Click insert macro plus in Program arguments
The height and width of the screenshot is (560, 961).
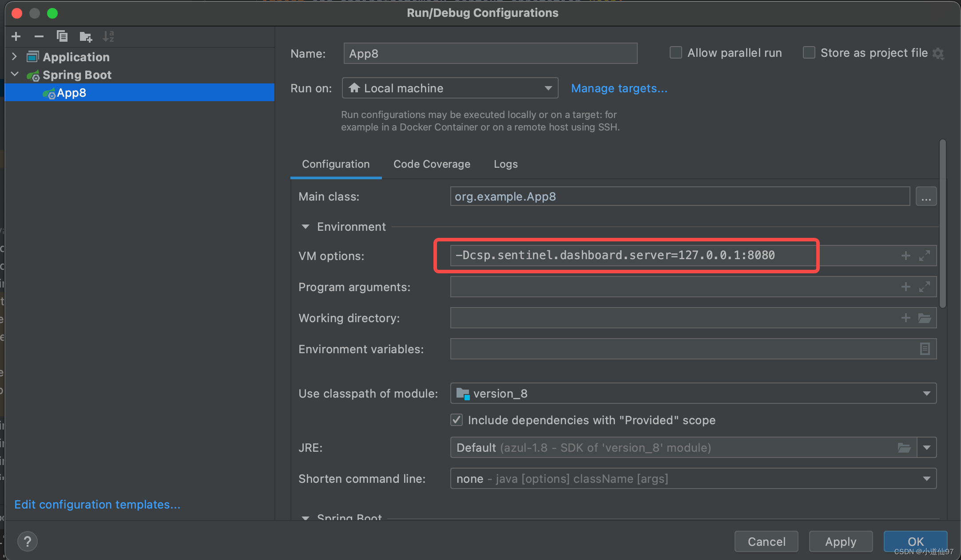(x=906, y=287)
